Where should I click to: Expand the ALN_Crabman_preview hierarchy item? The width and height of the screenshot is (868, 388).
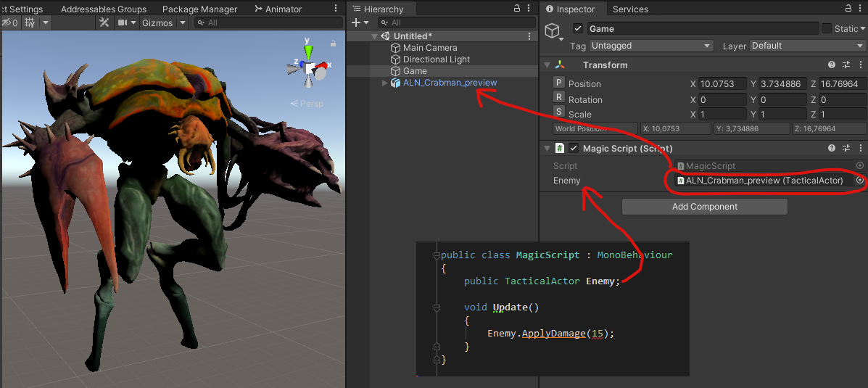click(385, 83)
